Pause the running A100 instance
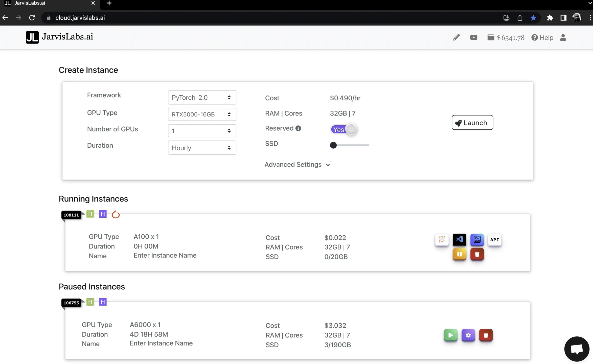 [x=459, y=254]
